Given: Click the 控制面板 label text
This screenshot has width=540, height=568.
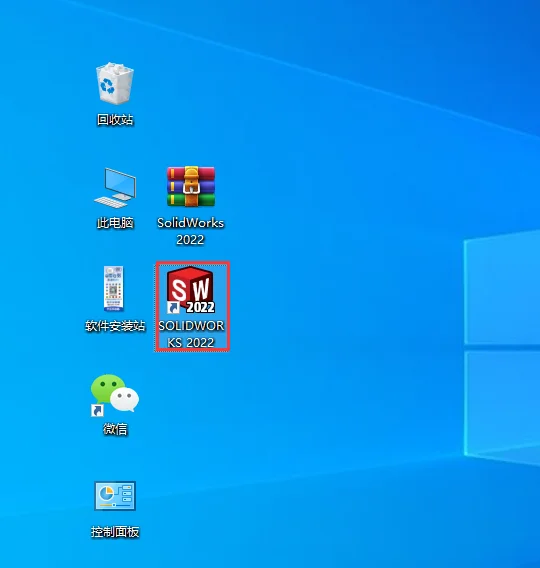Looking at the screenshot, I should 115,532.
